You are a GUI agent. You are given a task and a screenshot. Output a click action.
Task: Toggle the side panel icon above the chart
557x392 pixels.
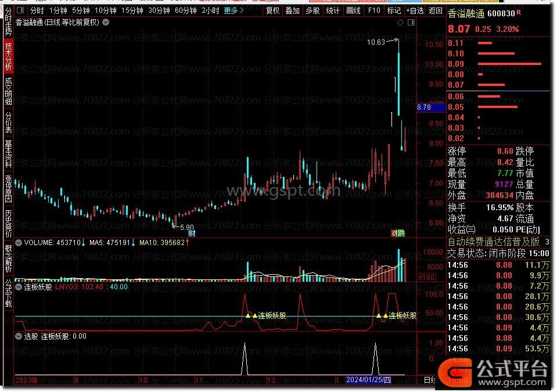click(411, 23)
